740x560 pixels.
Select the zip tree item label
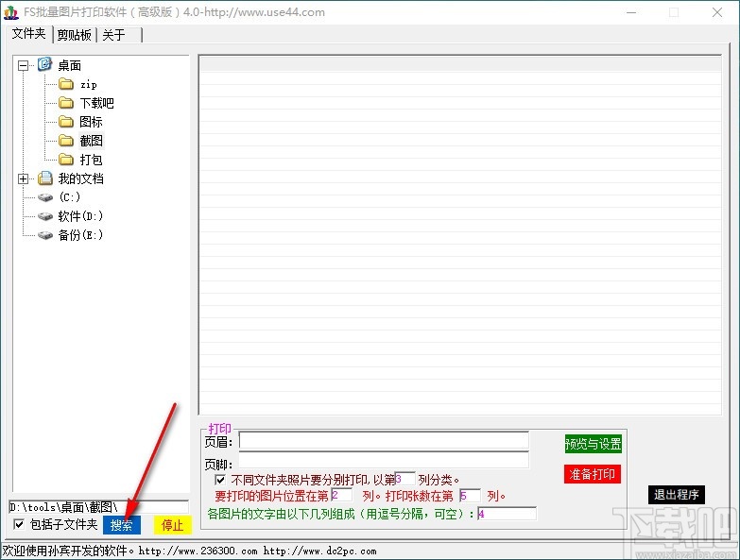coord(89,84)
